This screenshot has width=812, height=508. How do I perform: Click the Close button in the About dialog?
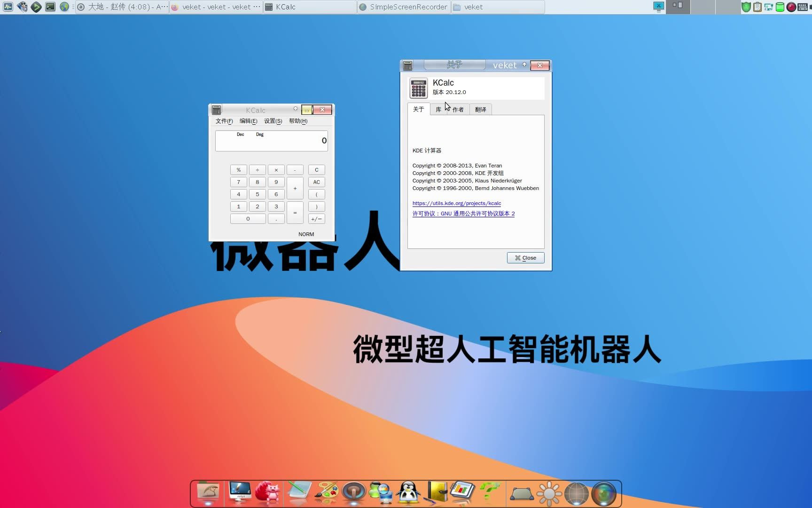525,257
